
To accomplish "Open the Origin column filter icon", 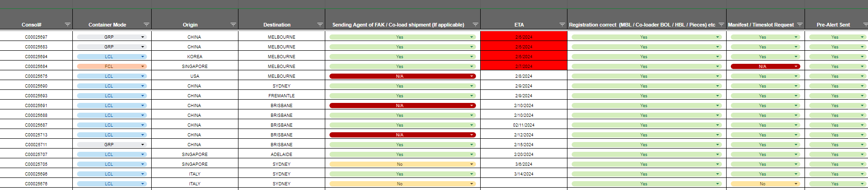I will pos(233,24).
